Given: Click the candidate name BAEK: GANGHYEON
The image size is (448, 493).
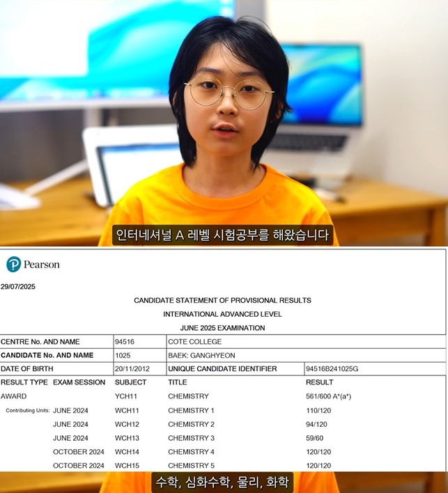Looking at the screenshot, I should pyautogui.click(x=201, y=355).
